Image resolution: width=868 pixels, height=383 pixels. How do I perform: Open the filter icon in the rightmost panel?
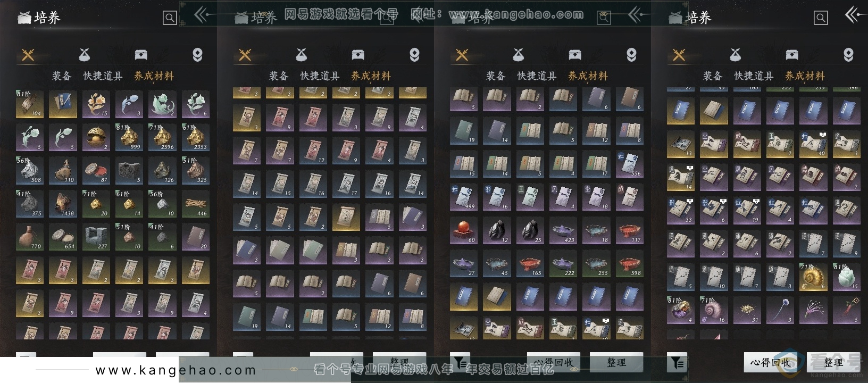tap(677, 362)
